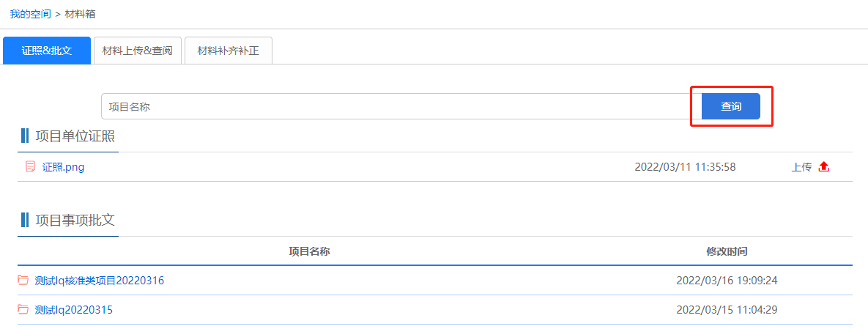Viewport: 868px width, 329px height.
Task: Switch to the 证照&批文 tab
Action: pyautogui.click(x=47, y=51)
